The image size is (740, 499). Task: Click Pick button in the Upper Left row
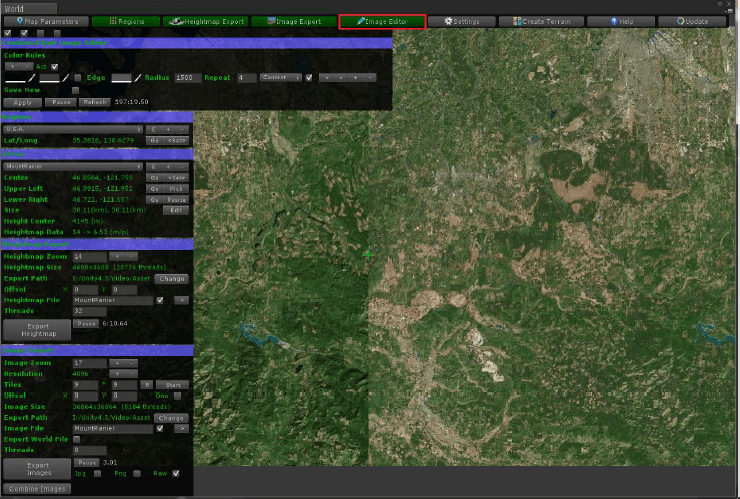pos(176,189)
